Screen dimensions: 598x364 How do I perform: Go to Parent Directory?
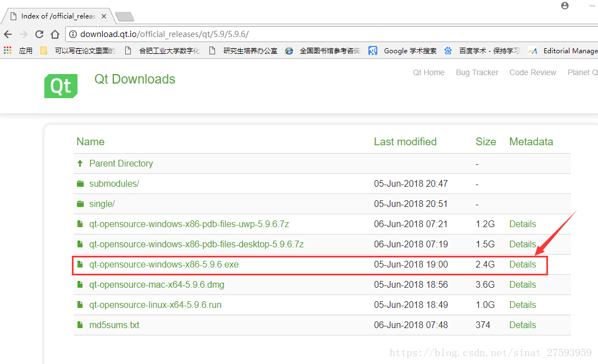click(121, 163)
